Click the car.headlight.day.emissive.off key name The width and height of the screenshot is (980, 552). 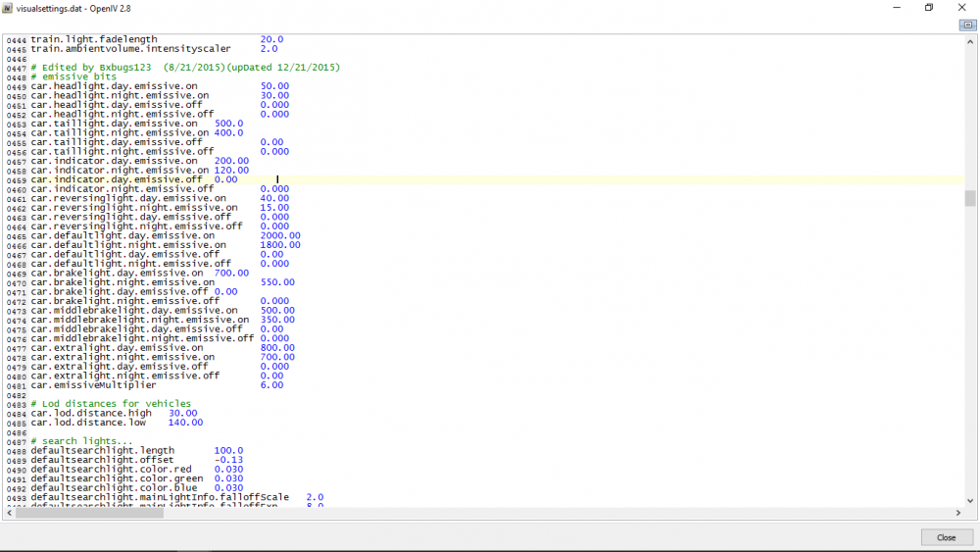[x=117, y=105]
